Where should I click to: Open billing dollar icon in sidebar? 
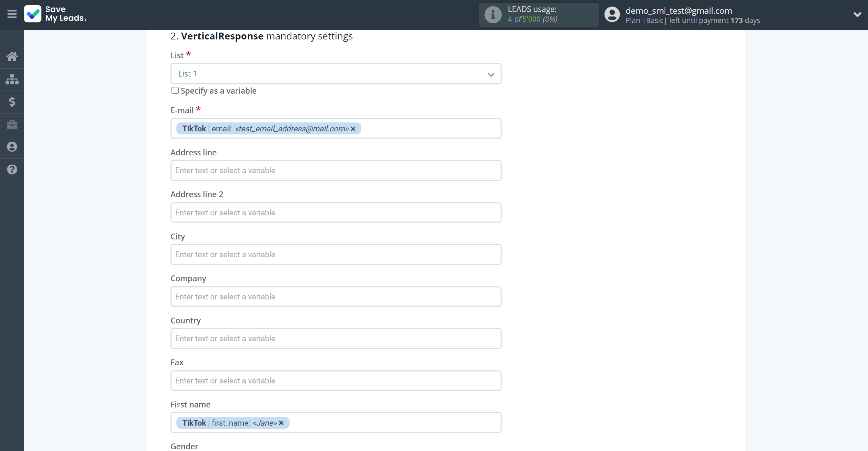coord(12,102)
